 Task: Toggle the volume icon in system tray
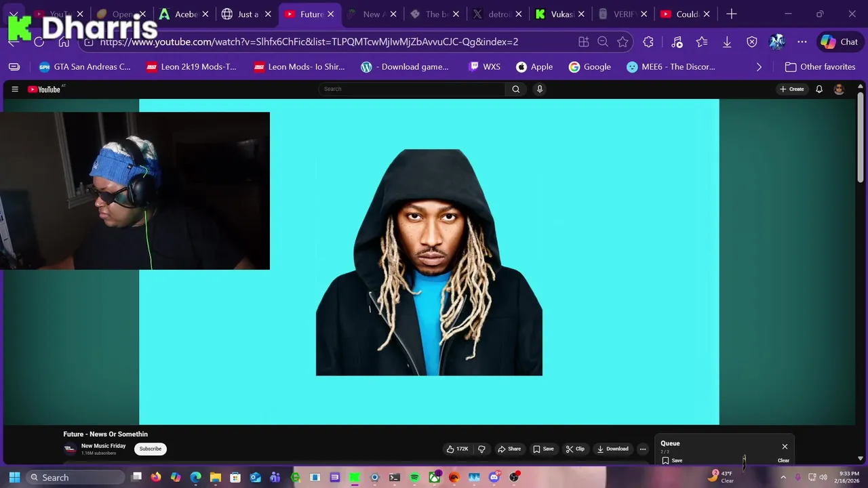coord(823,477)
